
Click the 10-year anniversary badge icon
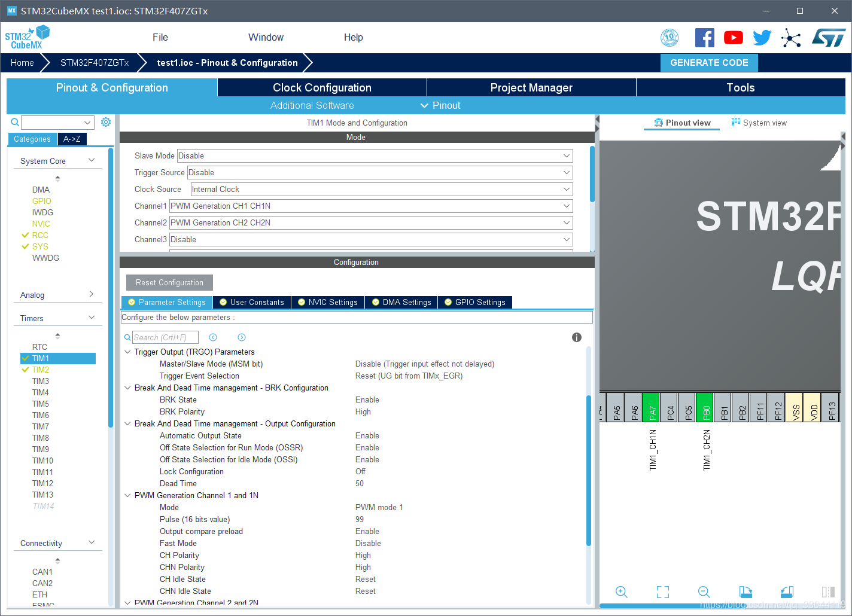click(670, 38)
